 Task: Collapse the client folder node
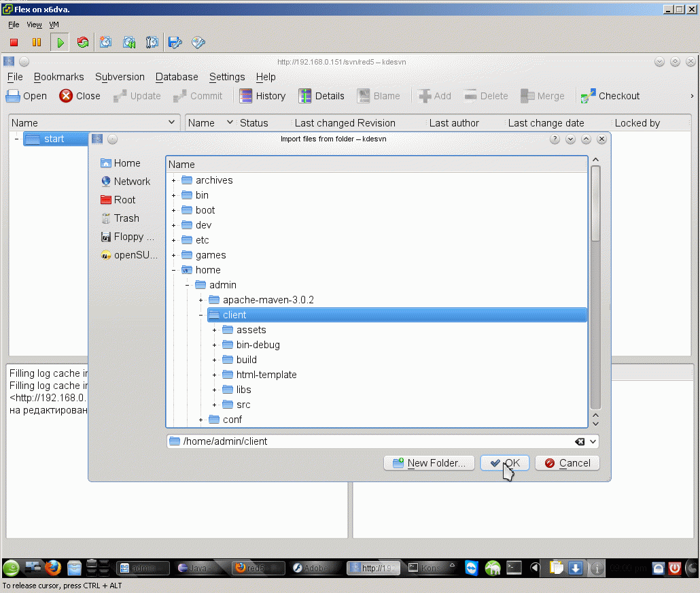tap(201, 315)
